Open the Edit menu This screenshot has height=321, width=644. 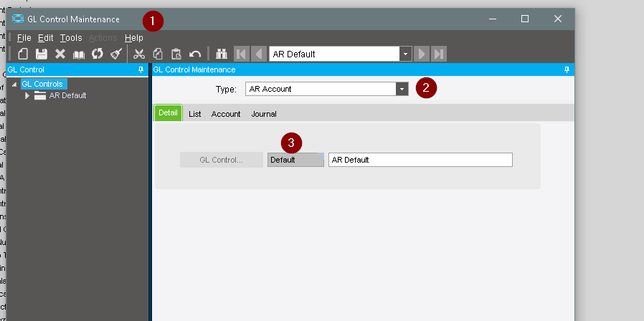coord(46,38)
